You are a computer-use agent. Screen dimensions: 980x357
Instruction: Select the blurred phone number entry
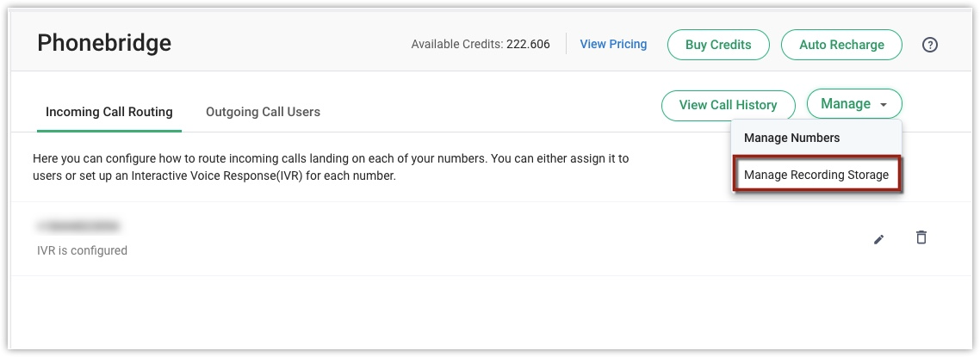point(78,226)
